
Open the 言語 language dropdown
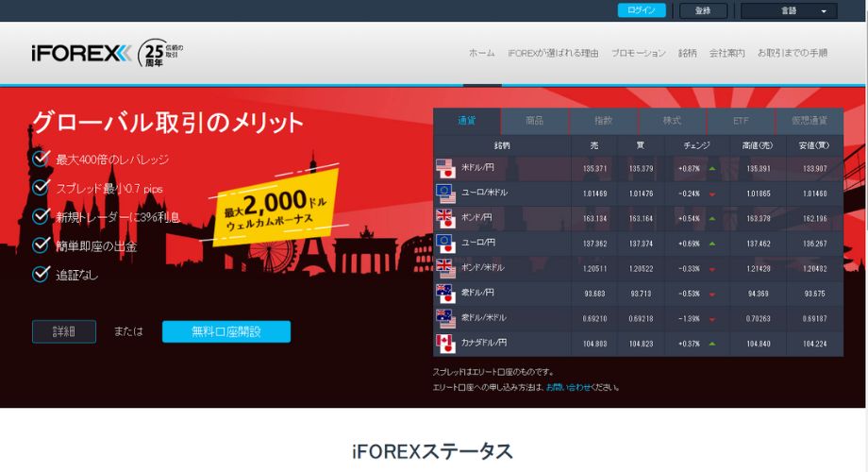[x=790, y=10]
